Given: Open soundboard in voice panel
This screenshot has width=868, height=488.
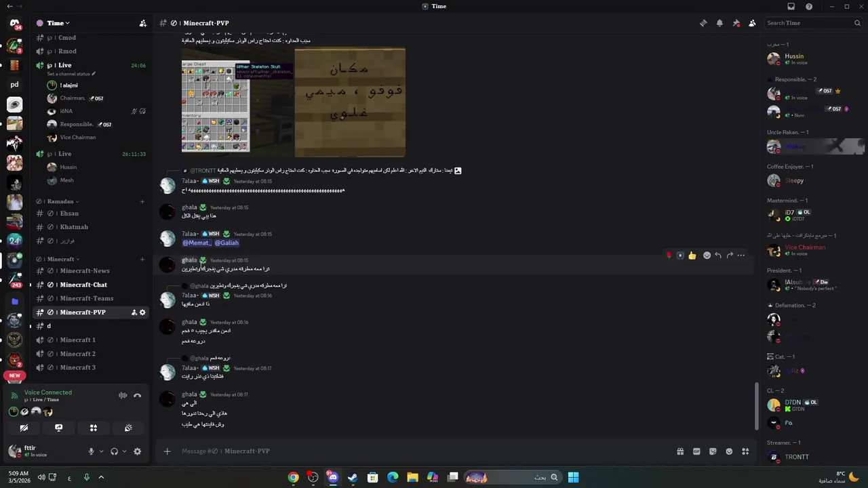Looking at the screenshot, I should coord(128,428).
